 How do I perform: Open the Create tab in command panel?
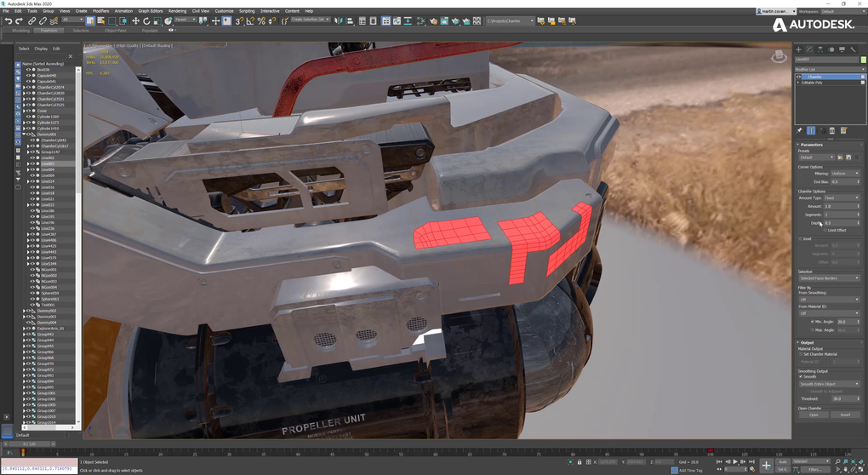(x=799, y=49)
